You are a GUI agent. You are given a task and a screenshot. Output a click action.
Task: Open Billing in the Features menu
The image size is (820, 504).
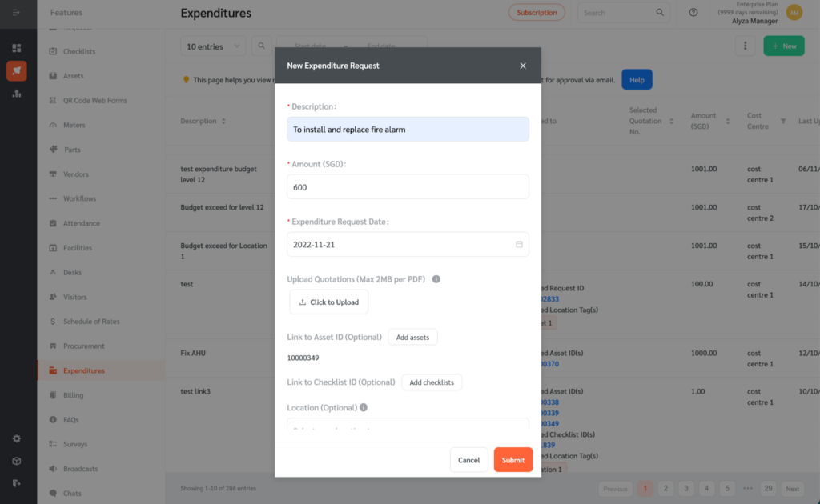coord(73,395)
